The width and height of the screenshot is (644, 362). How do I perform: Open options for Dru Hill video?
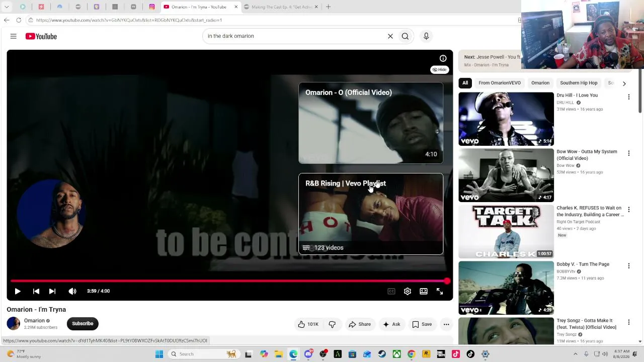point(628,97)
